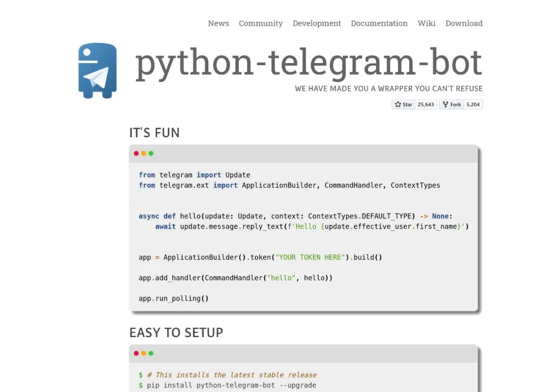Click the green dot in first code window
This screenshot has width=549, height=392.
151,154
